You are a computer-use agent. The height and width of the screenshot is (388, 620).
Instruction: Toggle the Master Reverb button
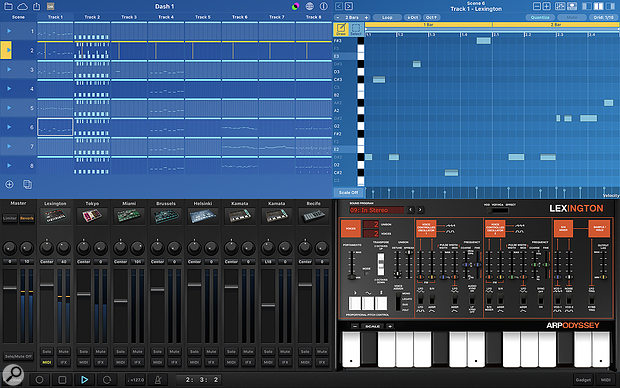pyautogui.click(x=27, y=218)
